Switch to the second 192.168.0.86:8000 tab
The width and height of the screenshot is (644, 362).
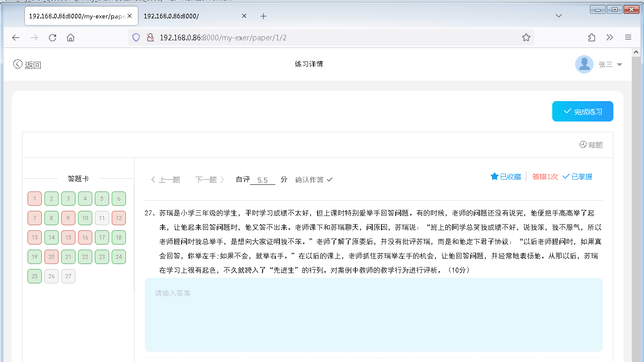coord(179,16)
